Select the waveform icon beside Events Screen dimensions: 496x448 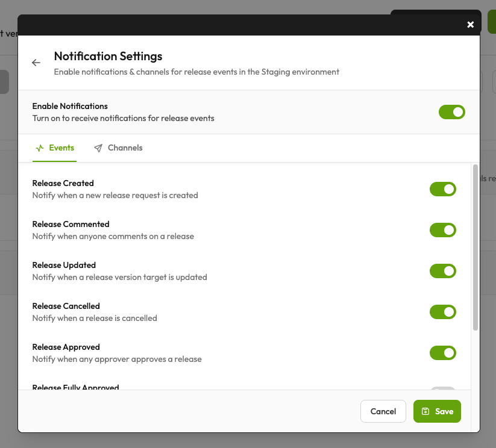(40, 148)
